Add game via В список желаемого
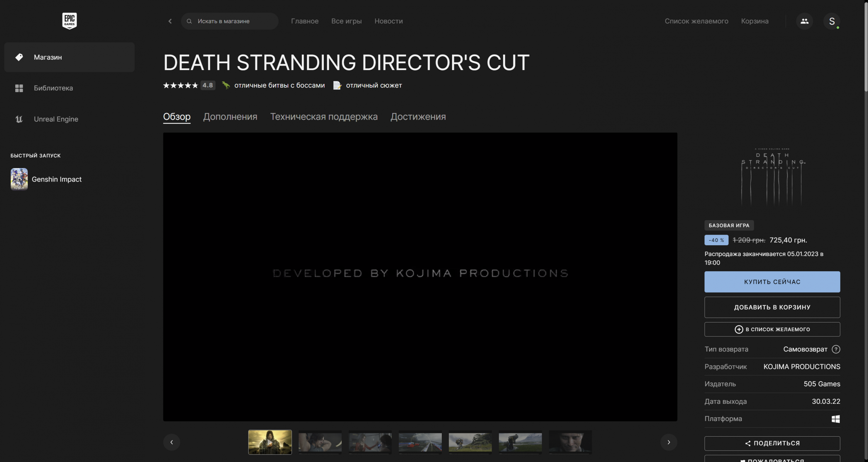The width and height of the screenshot is (868, 462). (772, 329)
